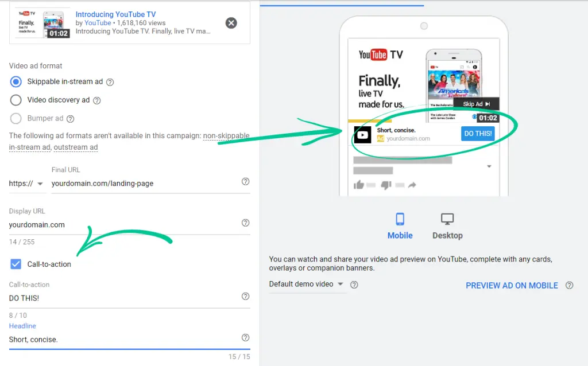588x366 pixels.
Task: Click the PREVIEW AD ON MOBILE link
Action: click(x=512, y=285)
